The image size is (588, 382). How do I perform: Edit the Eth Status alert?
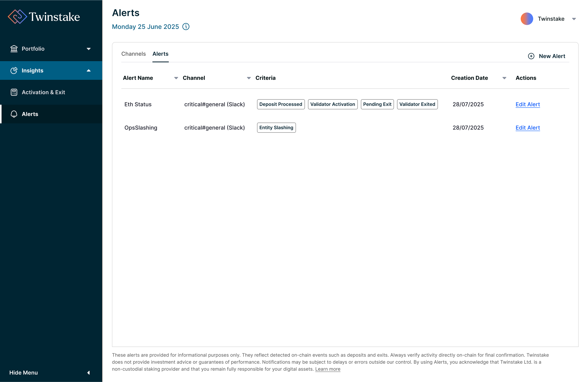(527, 104)
